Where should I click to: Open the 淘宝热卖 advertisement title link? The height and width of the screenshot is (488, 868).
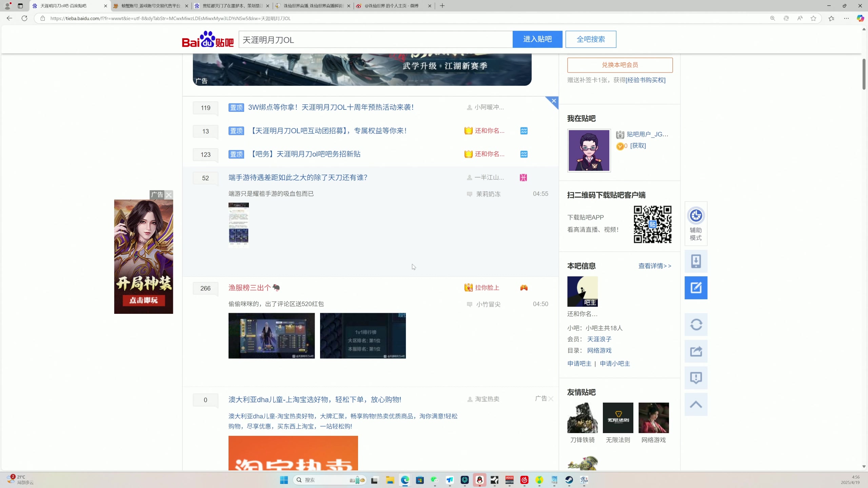tap(315, 400)
